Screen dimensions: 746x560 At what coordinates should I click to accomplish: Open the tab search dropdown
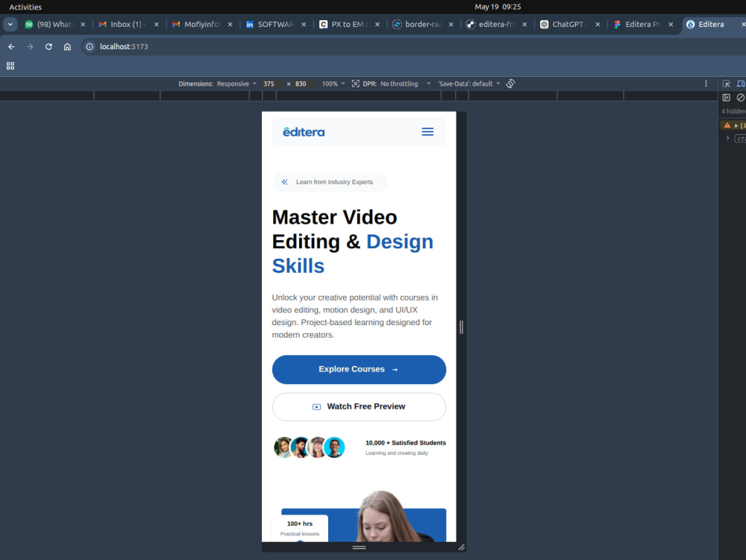coord(10,25)
